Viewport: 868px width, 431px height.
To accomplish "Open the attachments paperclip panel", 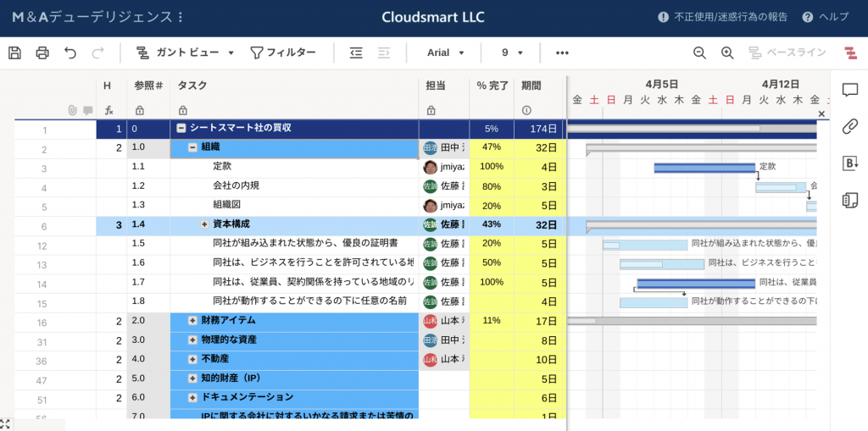I will [849, 126].
